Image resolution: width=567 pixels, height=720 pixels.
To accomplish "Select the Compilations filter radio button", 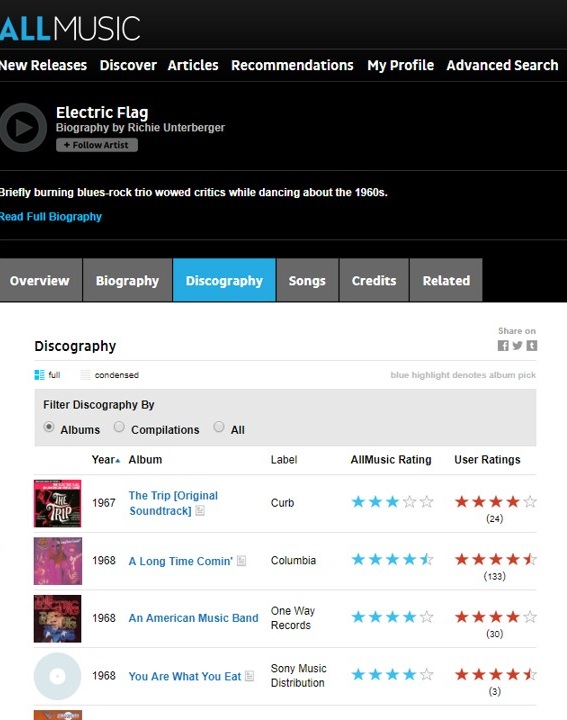I will coord(119,427).
